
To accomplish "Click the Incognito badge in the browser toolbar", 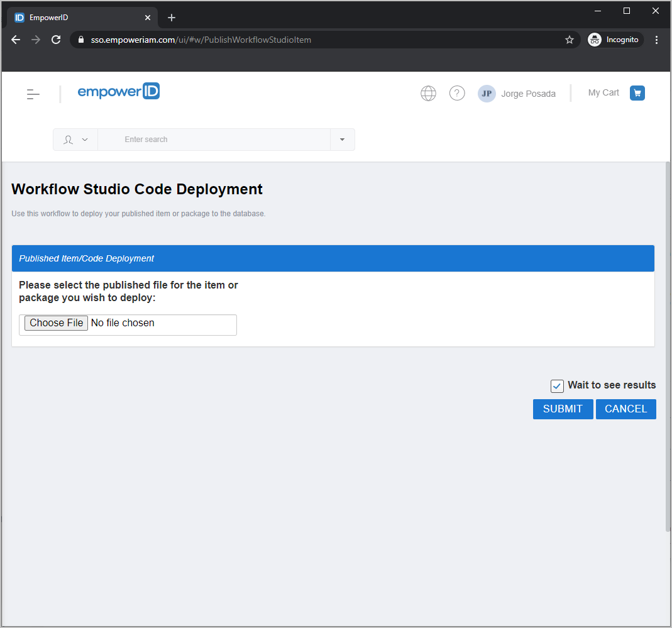I will [614, 39].
